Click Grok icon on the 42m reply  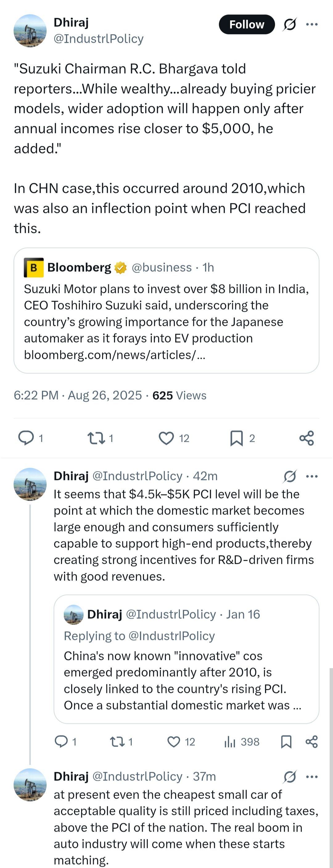point(290,476)
